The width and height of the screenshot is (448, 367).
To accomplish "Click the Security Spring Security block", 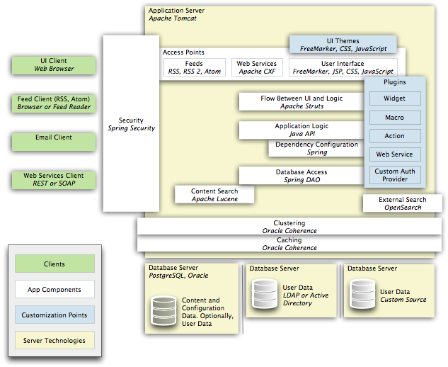I will pyautogui.click(x=131, y=124).
